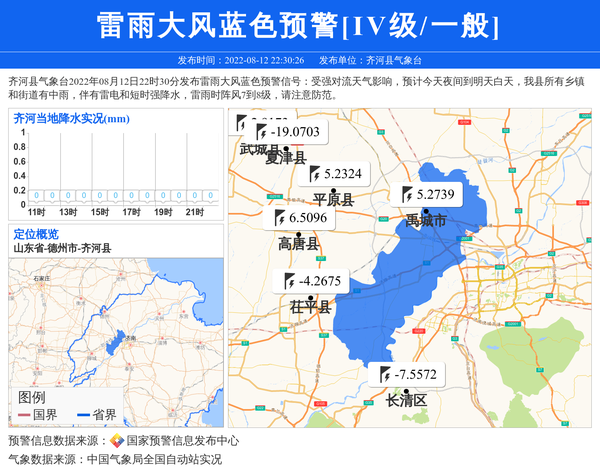
Task: Click the 平原县 map label
Action: click(x=333, y=200)
